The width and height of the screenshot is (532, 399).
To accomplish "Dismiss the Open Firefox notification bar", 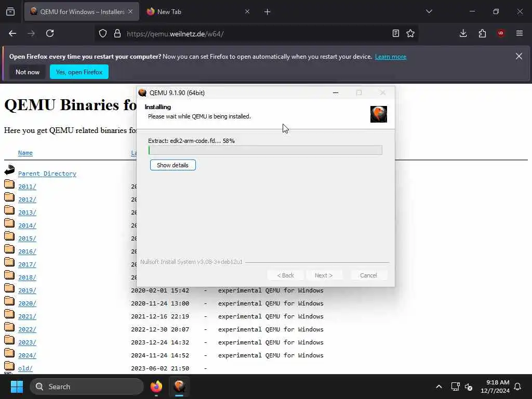I will (x=519, y=56).
